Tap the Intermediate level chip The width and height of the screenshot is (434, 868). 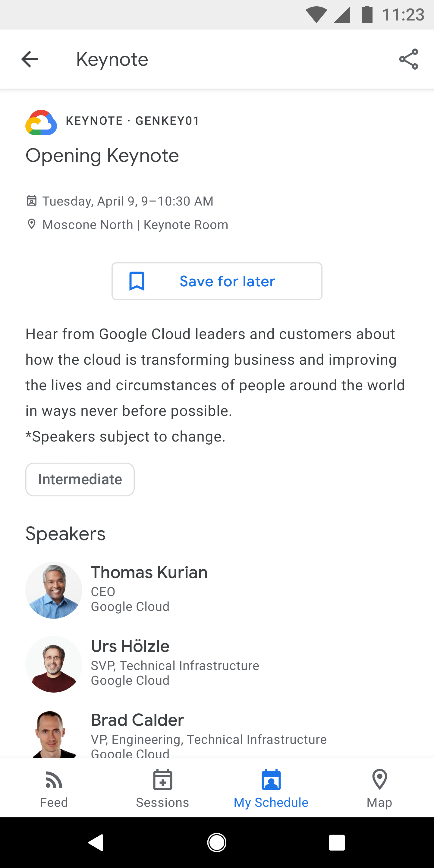point(80,479)
